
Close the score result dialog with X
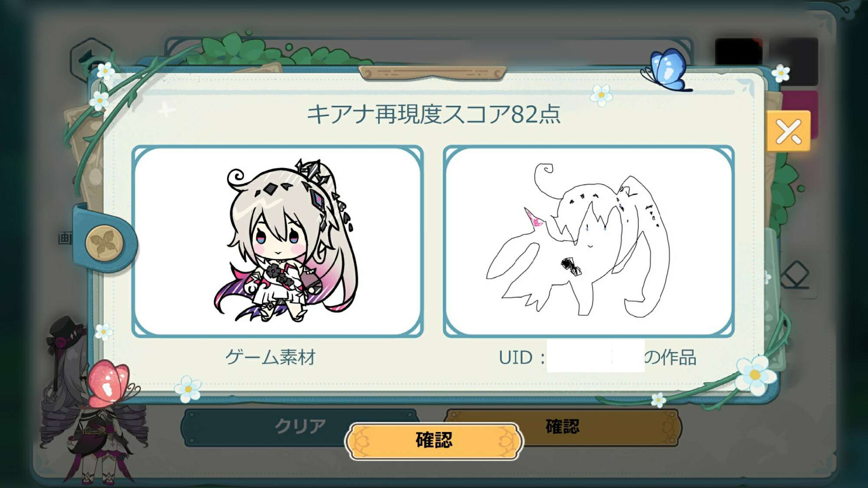pyautogui.click(x=789, y=131)
